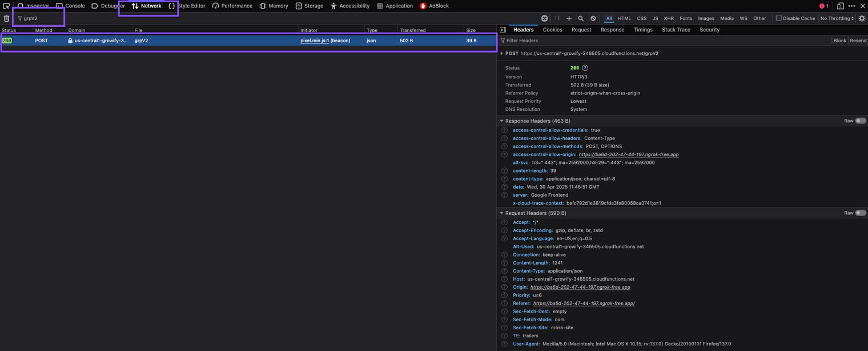Expand the POST request URL row
The height and width of the screenshot is (351, 868).
pyautogui.click(x=501, y=53)
